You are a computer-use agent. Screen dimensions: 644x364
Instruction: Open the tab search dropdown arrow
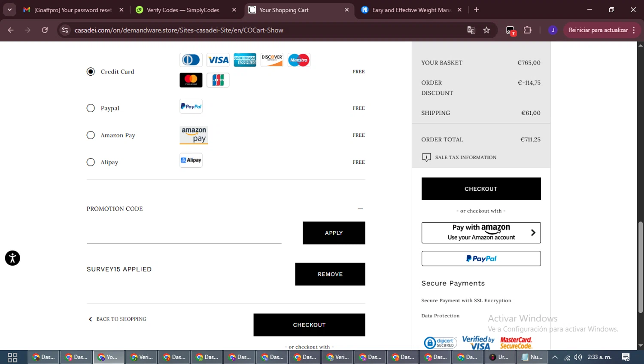(9, 9)
